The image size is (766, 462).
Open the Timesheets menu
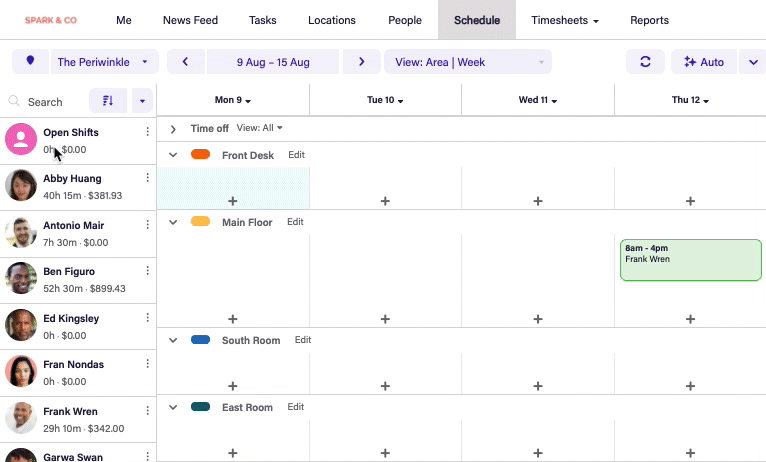coord(565,20)
